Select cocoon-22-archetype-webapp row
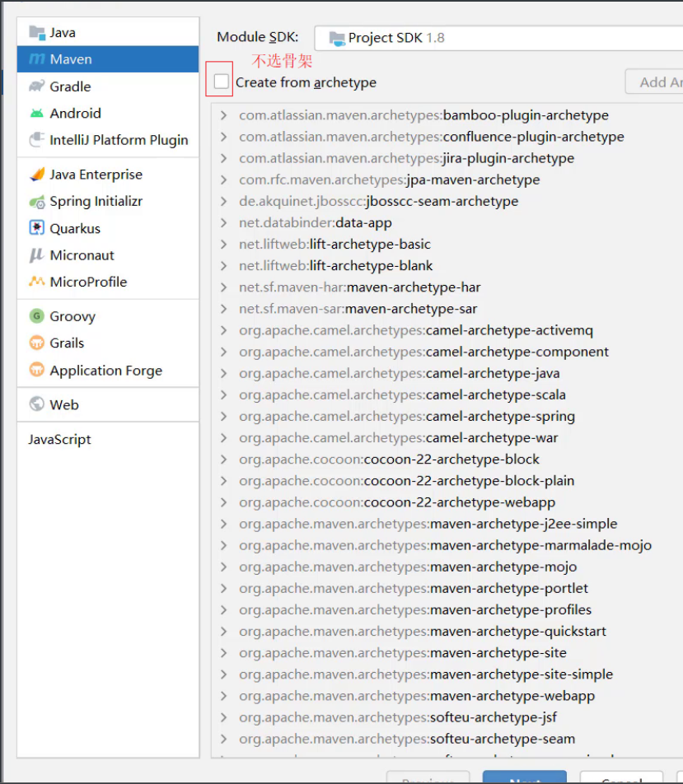This screenshot has width=683, height=784. 447,502
